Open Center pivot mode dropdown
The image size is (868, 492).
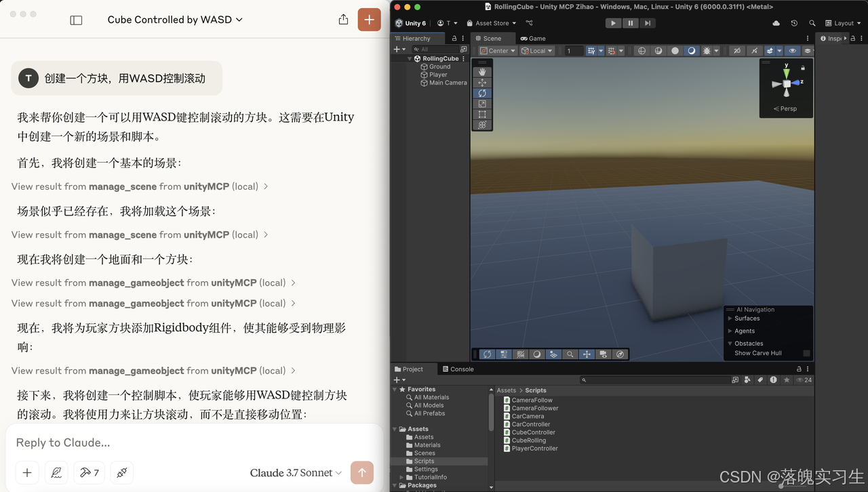point(498,51)
